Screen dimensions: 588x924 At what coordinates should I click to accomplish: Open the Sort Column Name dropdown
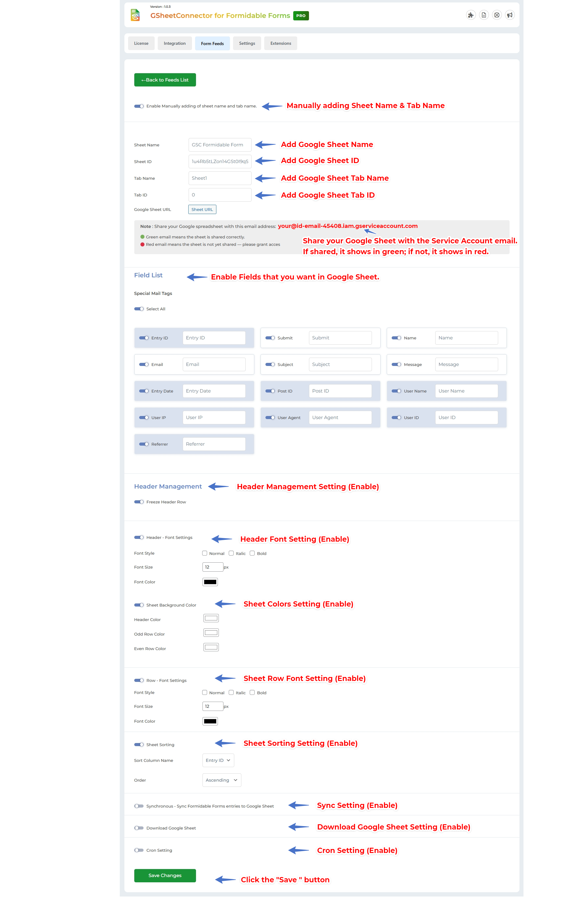pos(218,760)
